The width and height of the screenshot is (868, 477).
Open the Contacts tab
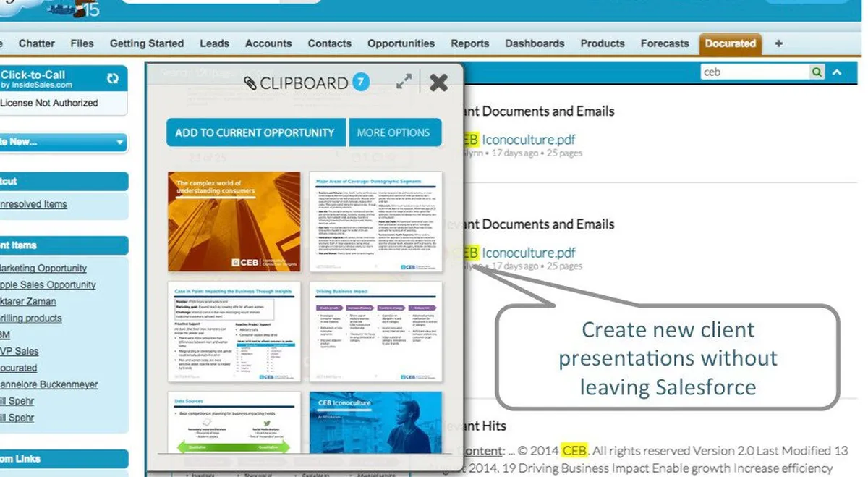(329, 43)
